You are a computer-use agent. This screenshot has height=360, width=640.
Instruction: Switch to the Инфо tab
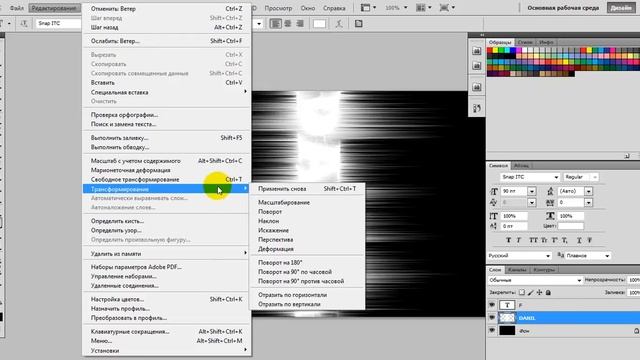click(546, 42)
